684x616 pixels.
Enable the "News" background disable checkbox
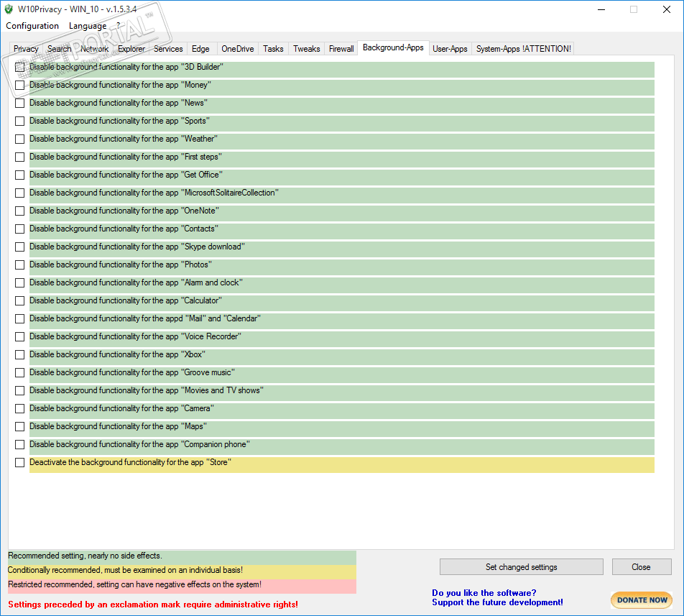click(19, 103)
